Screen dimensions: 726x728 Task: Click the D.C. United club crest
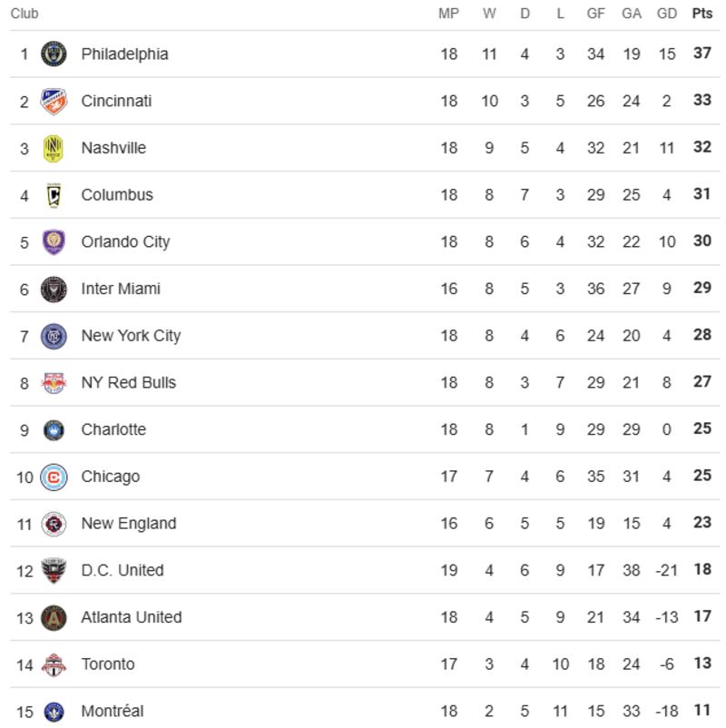(x=54, y=571)
